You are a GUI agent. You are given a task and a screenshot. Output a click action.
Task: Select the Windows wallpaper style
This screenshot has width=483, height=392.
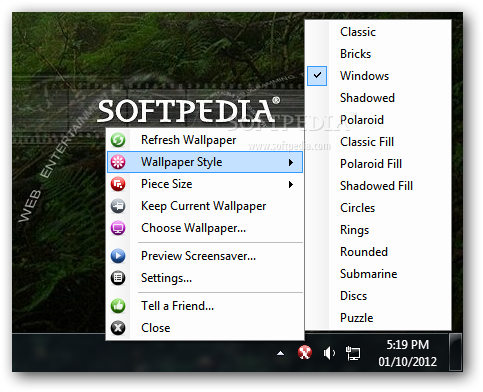click(378, 76)
